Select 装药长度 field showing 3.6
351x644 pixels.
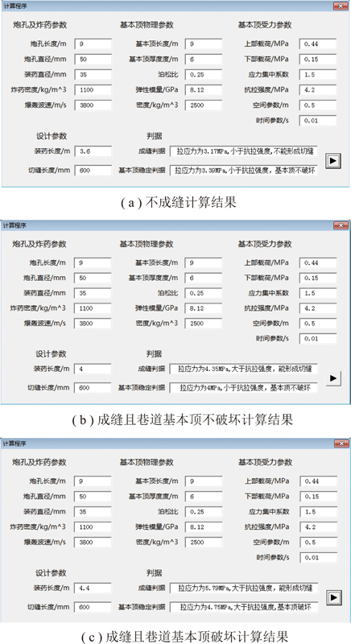click(x=93, y=151)
